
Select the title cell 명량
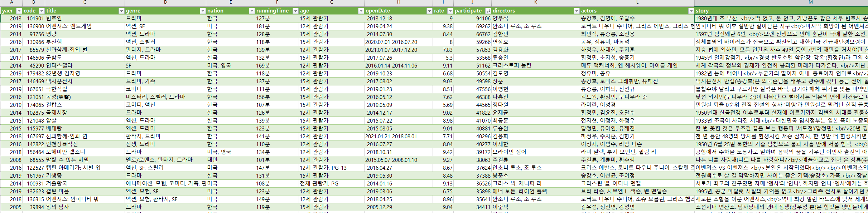85,34
